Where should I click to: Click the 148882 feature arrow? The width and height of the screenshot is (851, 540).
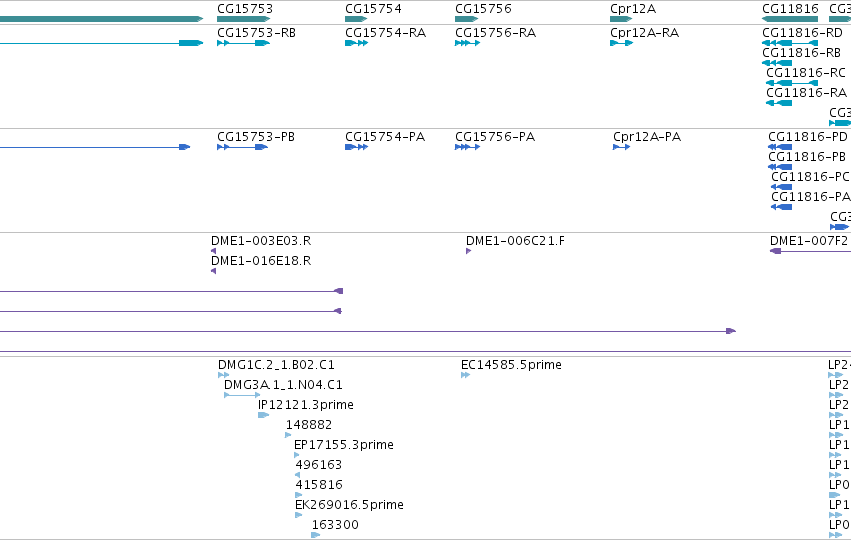pos(288,435)
